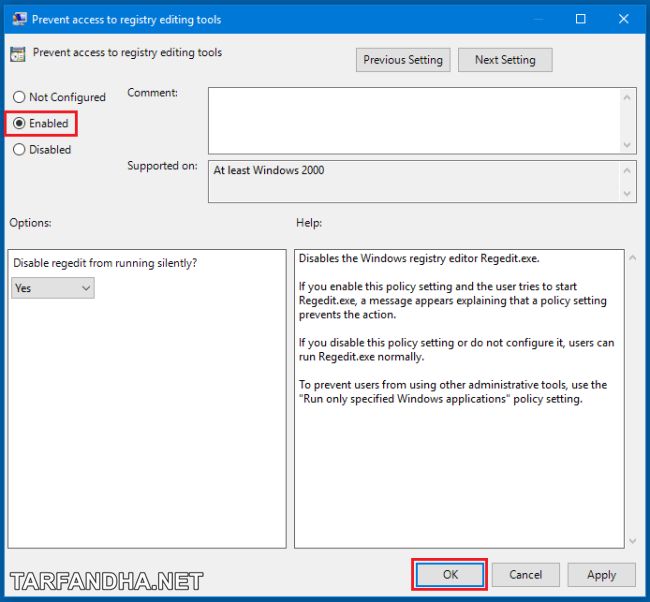Click 'Disable regedit from running silently?' label
Image resolution: width=650 pixels, height=602 pixels.
tap(105, 263)
